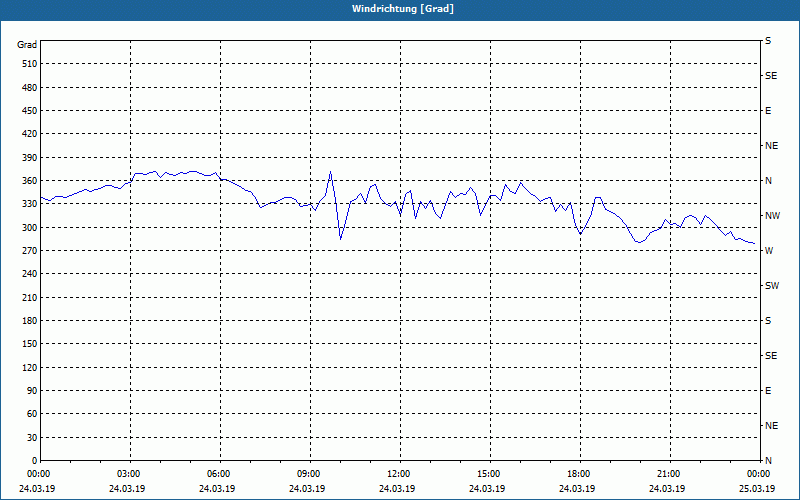The height and width of the screenshot is (500, 800).
Task: Select the 'Grad' y-axis unit label
Action: pyautogui.click(x=27, y=45)
